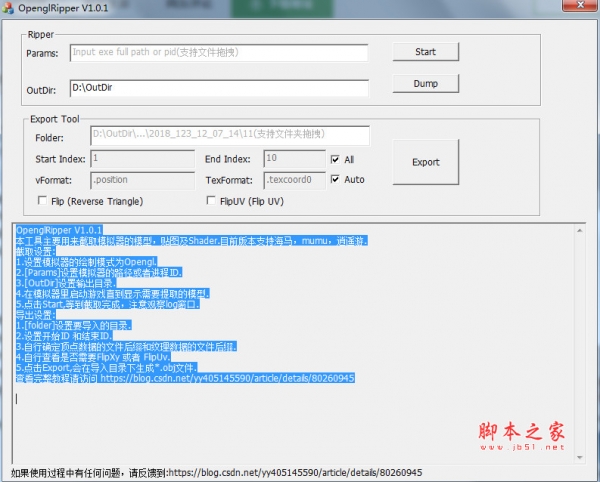Click the Dump button
This screenshot has height=482, width=600.
coord(426,83)
